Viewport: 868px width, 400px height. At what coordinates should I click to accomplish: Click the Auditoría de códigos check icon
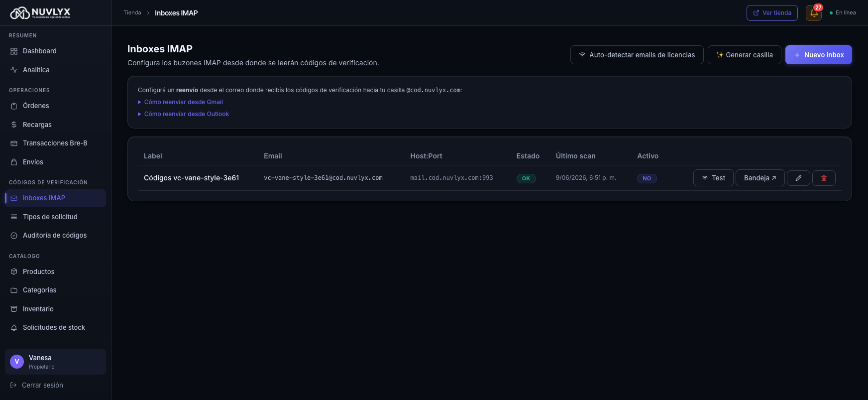14,236
